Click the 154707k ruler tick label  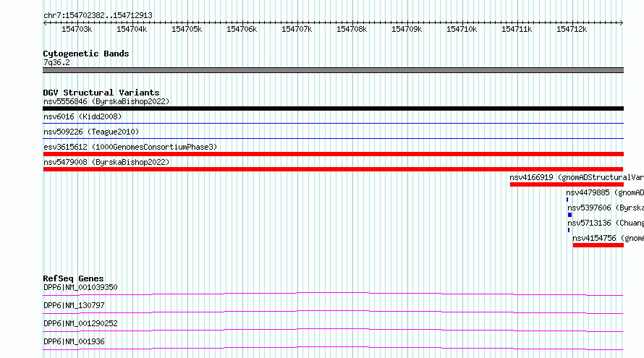(297, 29)
